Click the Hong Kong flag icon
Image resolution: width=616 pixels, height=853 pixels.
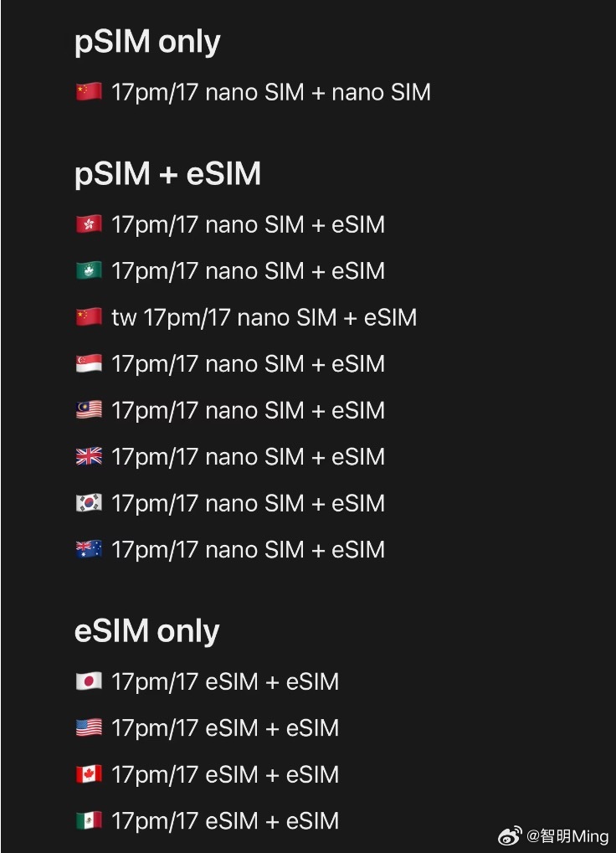(x=90, y=224)
